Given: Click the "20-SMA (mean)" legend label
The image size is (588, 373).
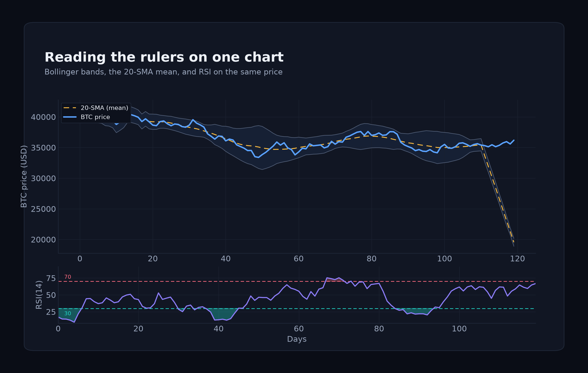Looking at the screenshot, I should tap(104, 108).
